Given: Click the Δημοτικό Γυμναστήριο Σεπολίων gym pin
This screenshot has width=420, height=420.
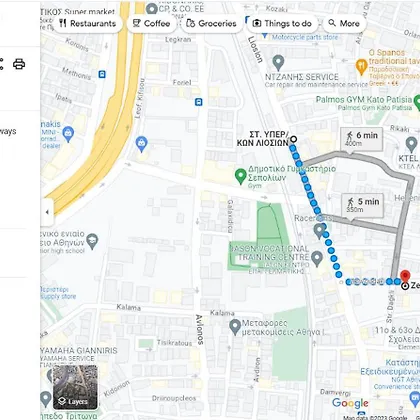Looking at the screenshot, I should (x=241, y=176).
